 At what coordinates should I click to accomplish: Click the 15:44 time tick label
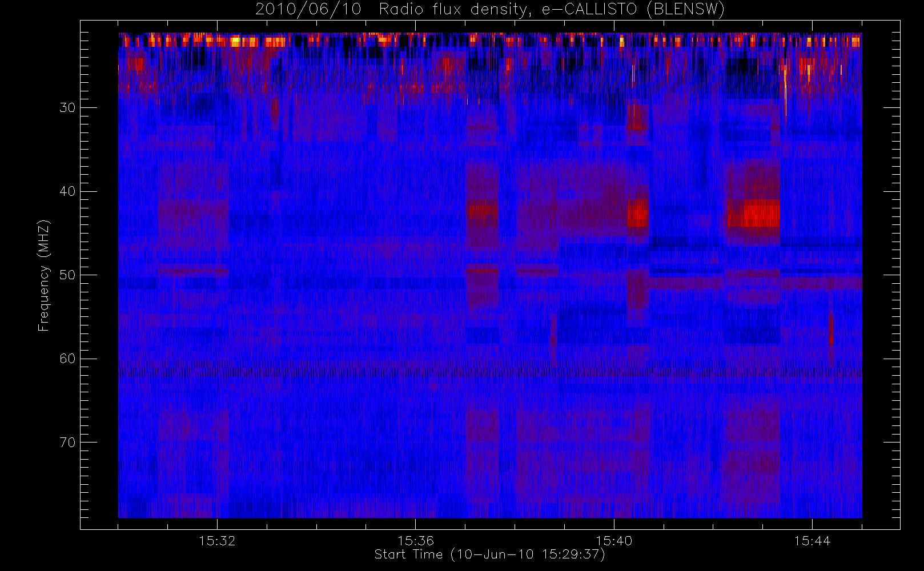[x=812, y=541]
